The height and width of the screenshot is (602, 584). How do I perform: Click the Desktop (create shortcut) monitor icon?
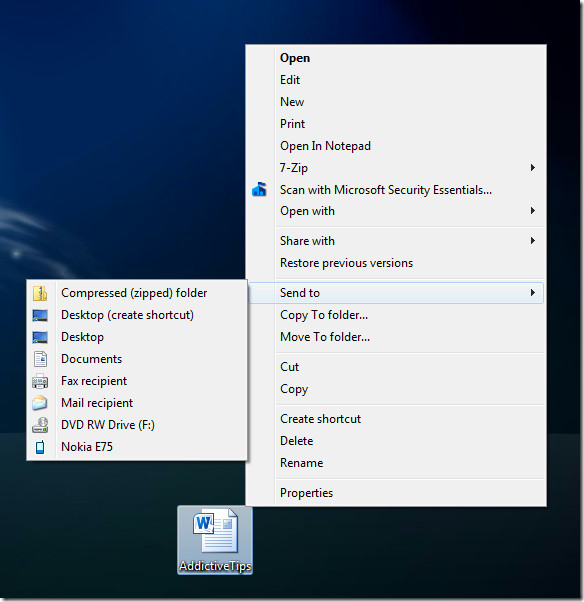40,316
